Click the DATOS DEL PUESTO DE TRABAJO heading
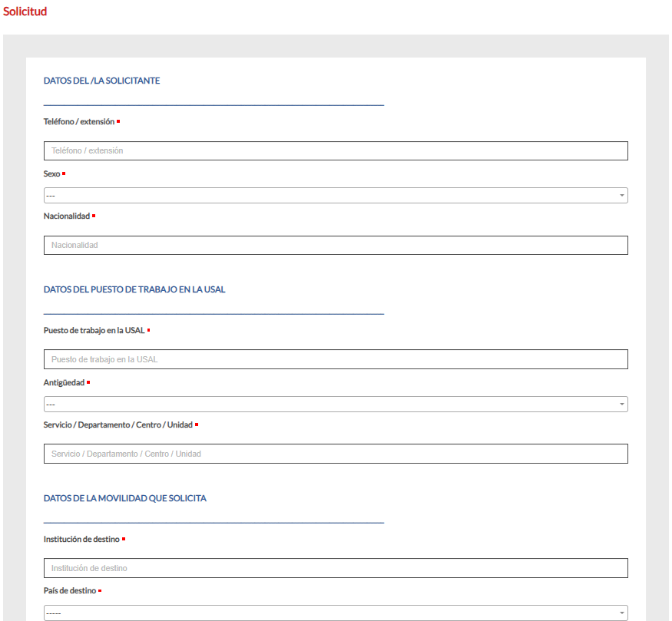672x621 pixels. (x=134, y=289)
